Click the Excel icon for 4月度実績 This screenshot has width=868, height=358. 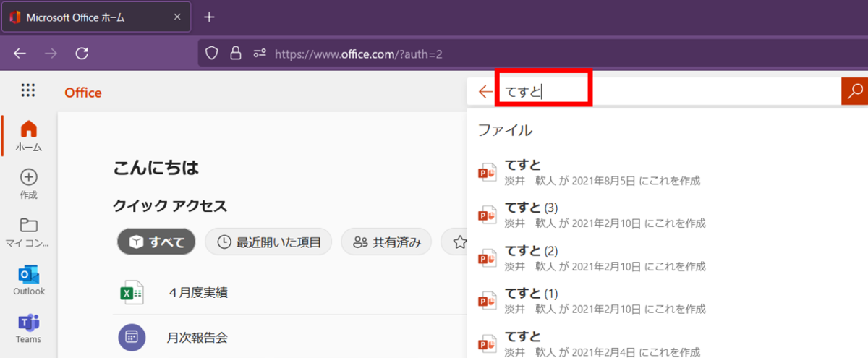(131, 292)
